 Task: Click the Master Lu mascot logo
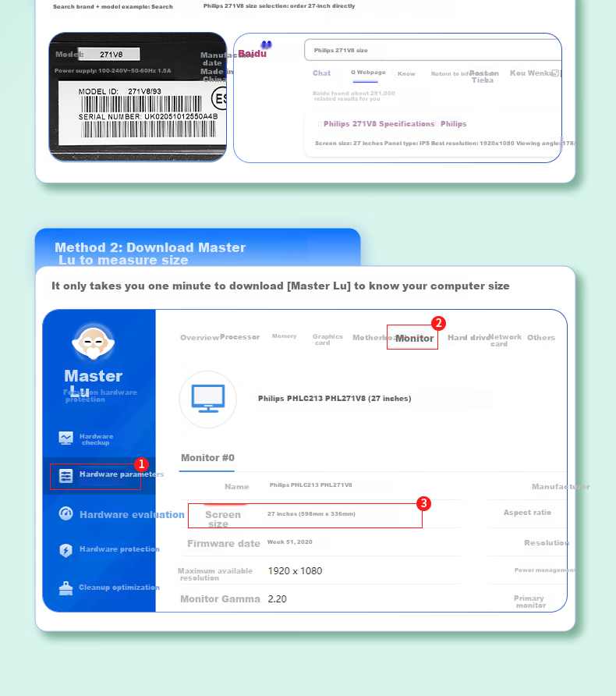coord(93,342)
